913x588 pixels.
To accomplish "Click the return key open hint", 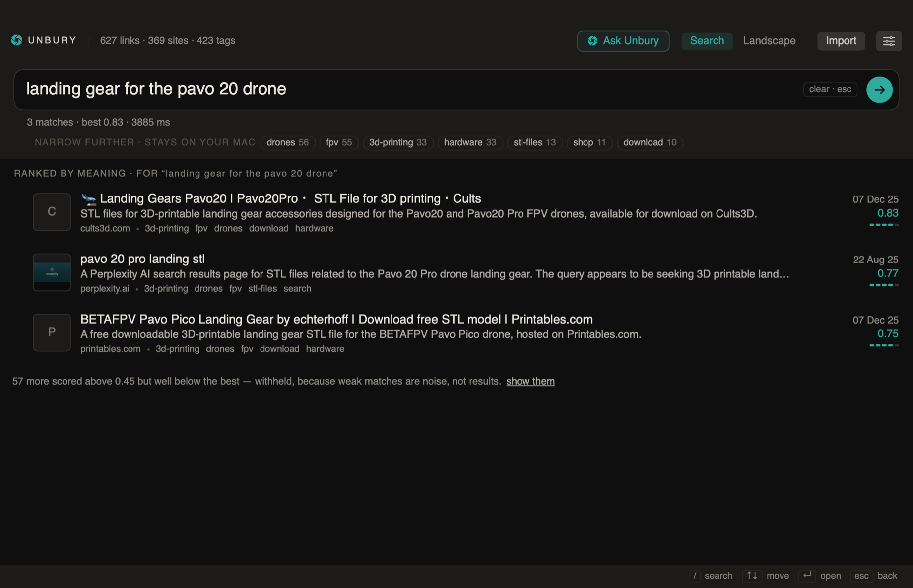I will [807, 576].
